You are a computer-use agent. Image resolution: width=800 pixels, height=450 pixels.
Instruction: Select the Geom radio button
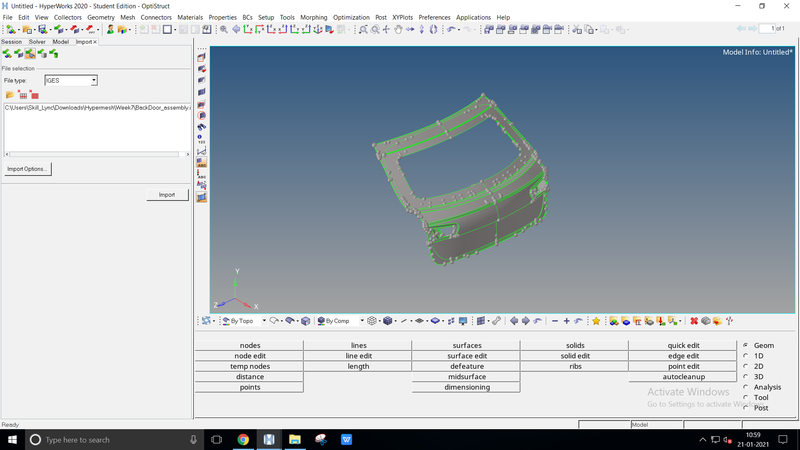[x=745, y=345]
